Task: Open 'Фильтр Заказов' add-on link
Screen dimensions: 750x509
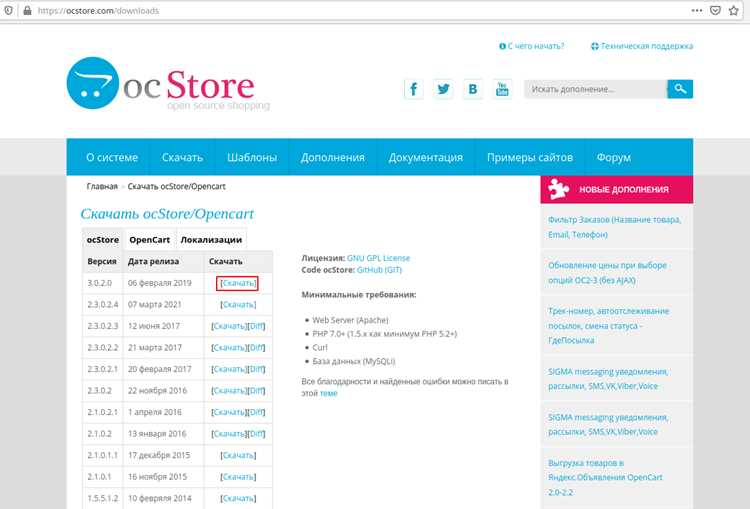Action: pyautogui.click(x=615, y=227)
